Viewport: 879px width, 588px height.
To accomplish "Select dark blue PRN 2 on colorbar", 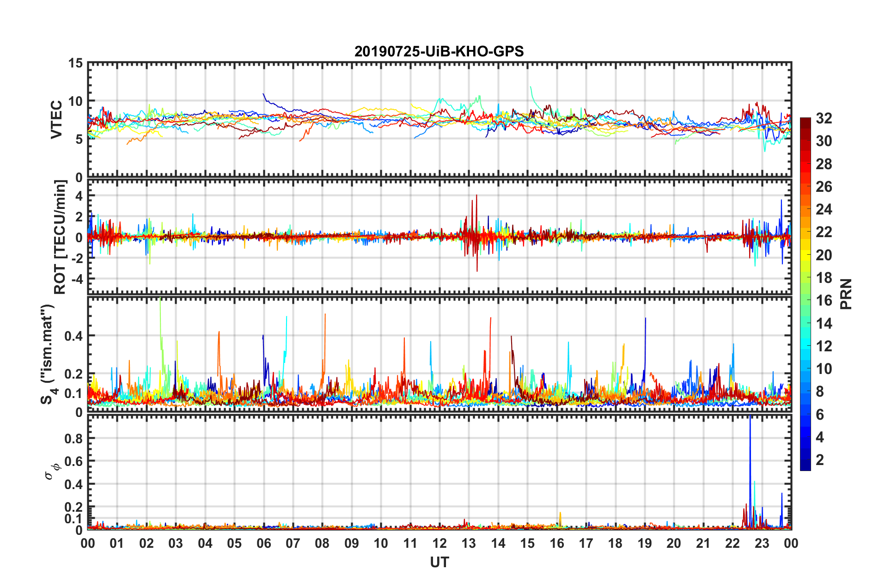I will click(x=805, y=459).
